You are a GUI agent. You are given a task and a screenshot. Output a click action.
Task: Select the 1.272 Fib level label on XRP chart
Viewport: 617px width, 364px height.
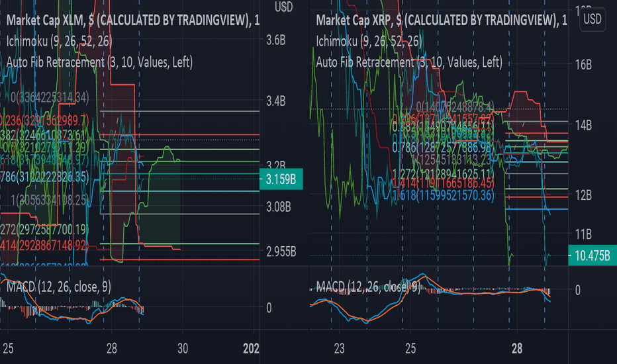(x=443, y=173)
